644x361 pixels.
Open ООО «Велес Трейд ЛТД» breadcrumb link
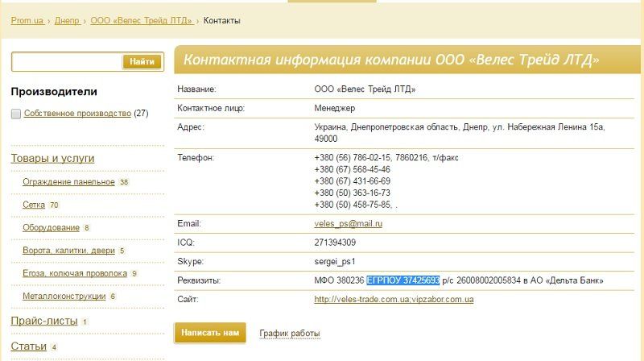pyautogui.click(x=142, y=20)
